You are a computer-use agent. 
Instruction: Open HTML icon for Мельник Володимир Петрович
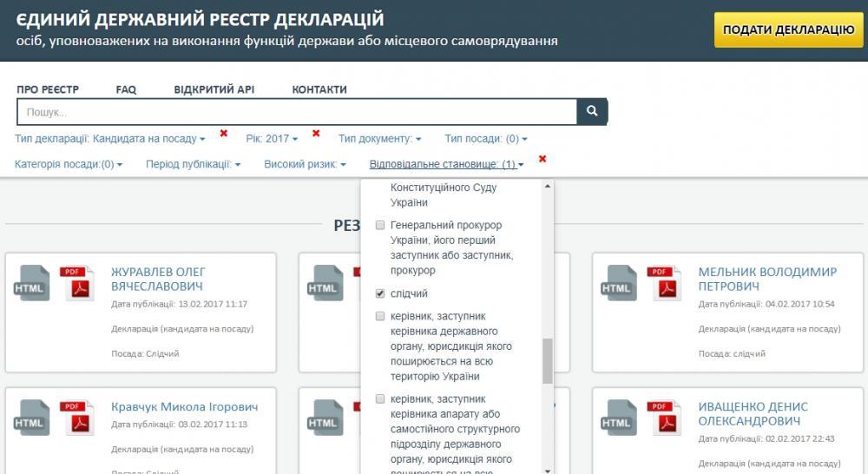(x=618, y=284)
